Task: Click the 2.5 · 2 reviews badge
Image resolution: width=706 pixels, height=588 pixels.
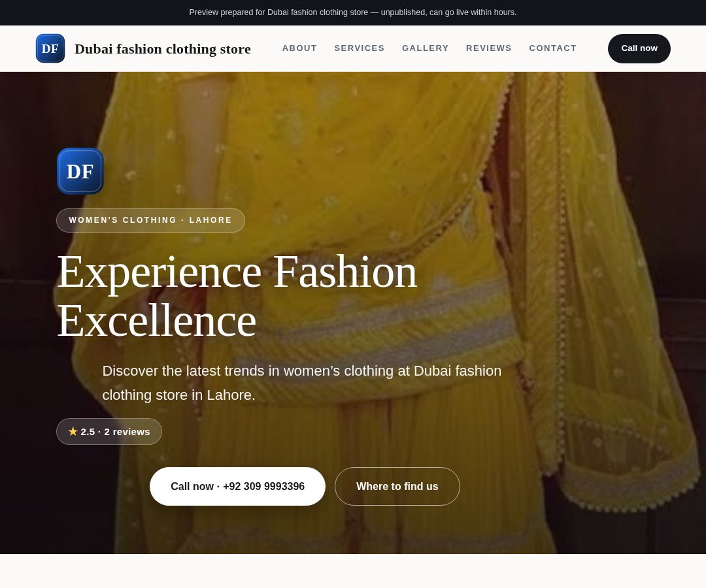Action: point(109,431)
